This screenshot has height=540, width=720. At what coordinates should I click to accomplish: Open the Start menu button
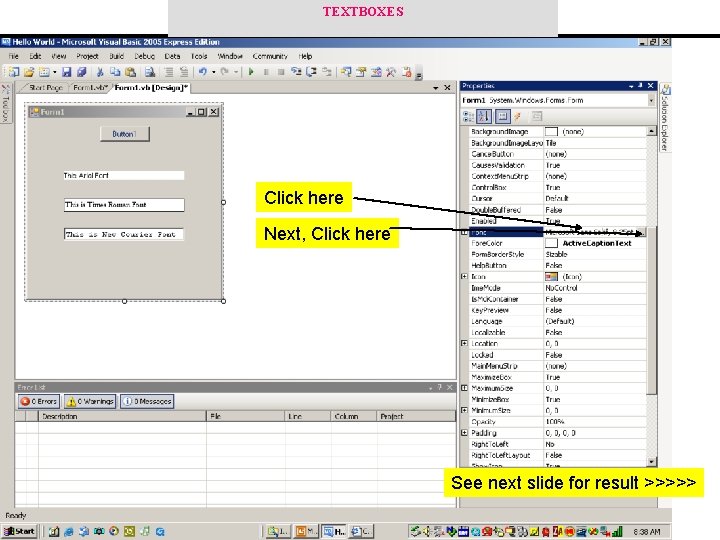[19, 531]
